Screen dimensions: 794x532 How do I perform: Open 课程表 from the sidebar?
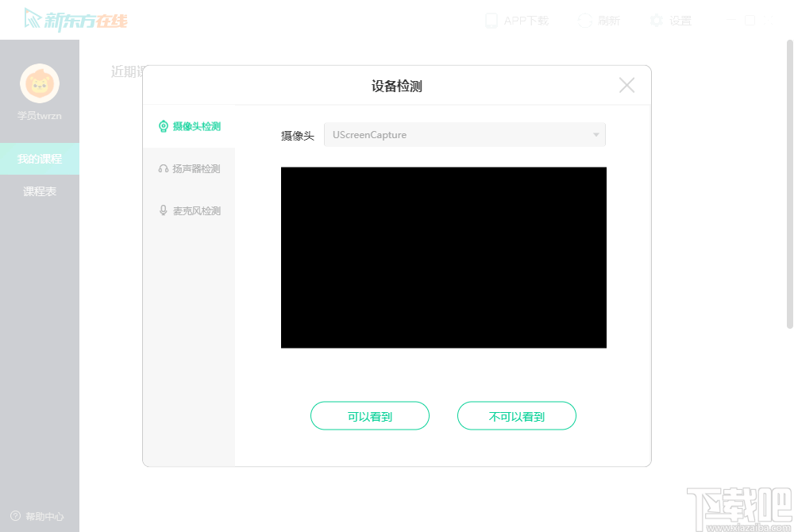pos(39,191)
